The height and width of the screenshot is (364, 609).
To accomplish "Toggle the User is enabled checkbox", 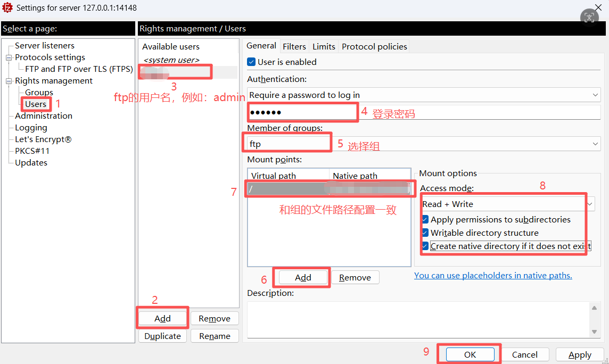I will click(x=251, y=62).
